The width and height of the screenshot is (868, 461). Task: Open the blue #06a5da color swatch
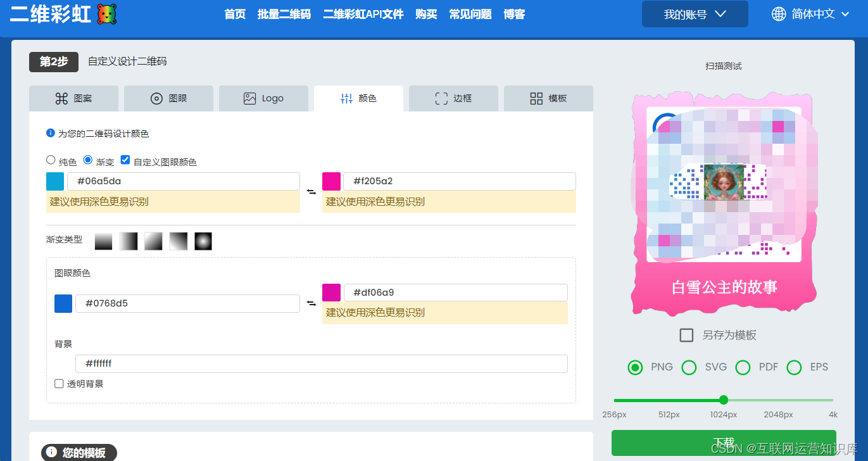[x=55, y=181]
